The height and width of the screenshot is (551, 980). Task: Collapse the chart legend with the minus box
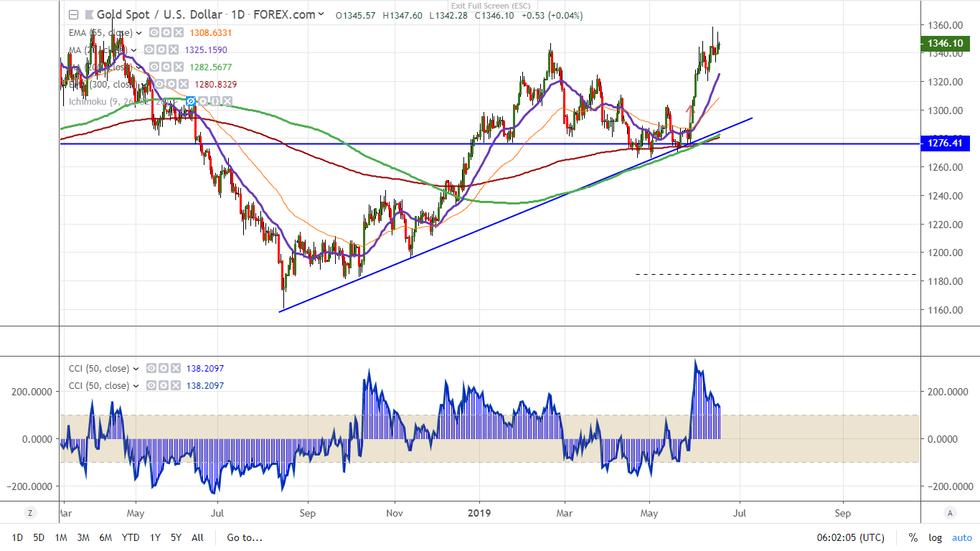pos(72,15)
